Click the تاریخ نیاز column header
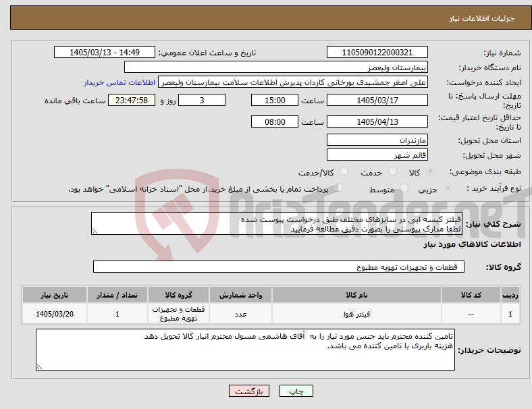 [55, 295]
